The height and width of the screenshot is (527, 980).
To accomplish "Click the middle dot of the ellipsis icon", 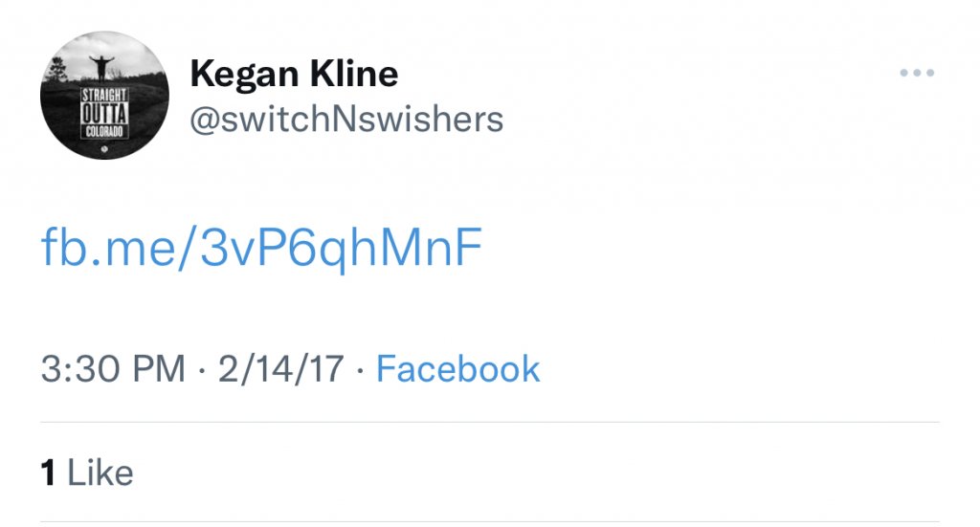I will (916, 75).
